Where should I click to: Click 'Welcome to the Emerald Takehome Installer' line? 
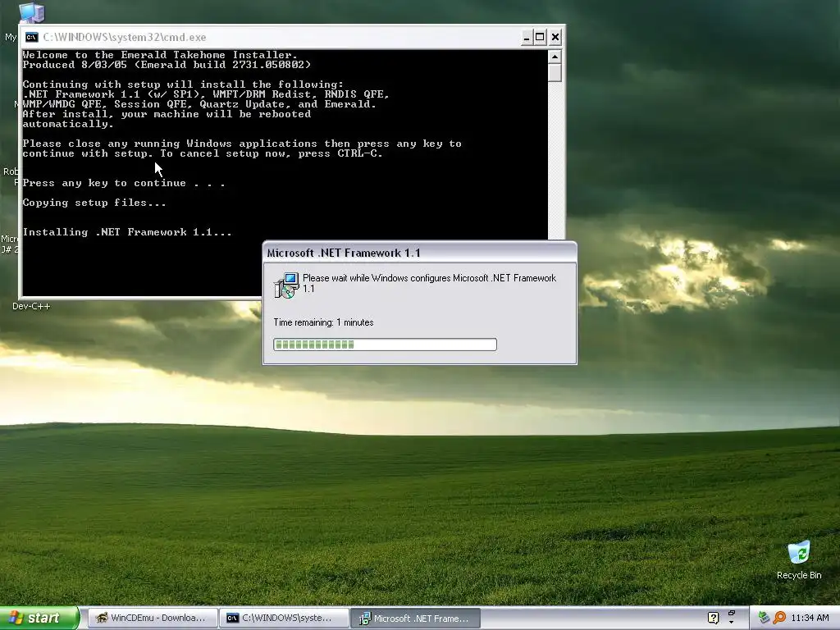pos(160,55)
